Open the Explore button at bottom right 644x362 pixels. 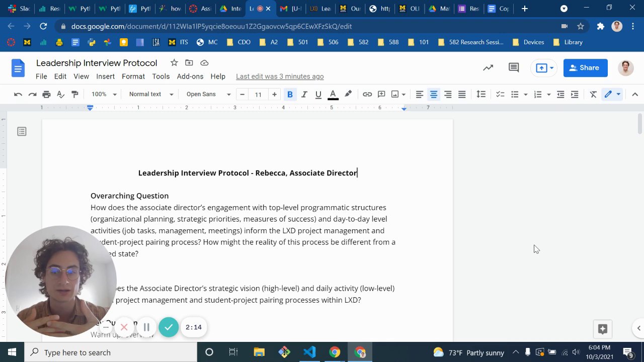pos(603,329)
